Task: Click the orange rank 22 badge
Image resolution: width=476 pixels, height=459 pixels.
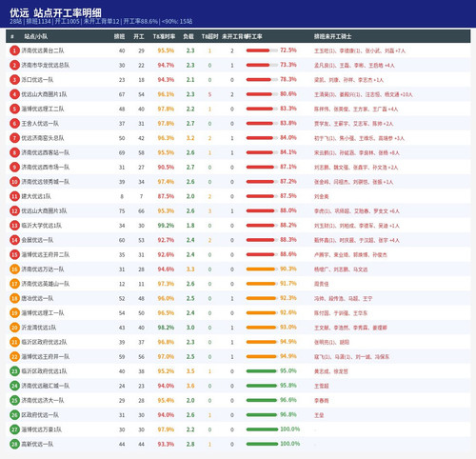Action: (14, 357)
